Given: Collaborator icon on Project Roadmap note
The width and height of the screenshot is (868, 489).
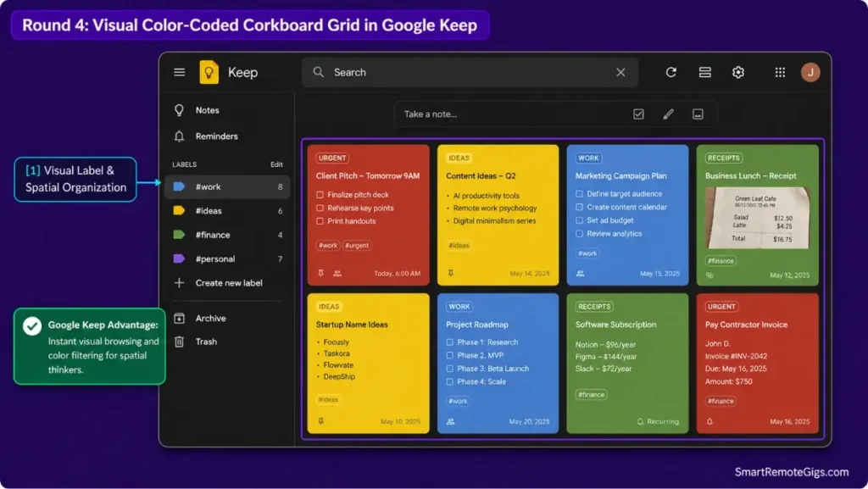Looking at the screenshot, I should (451, 421).
